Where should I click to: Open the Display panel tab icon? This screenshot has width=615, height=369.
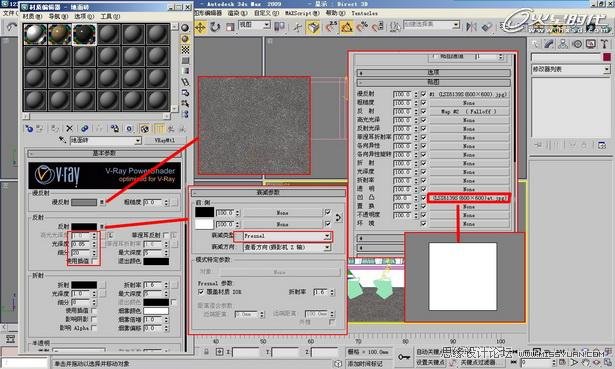click(x=591, y=44)
